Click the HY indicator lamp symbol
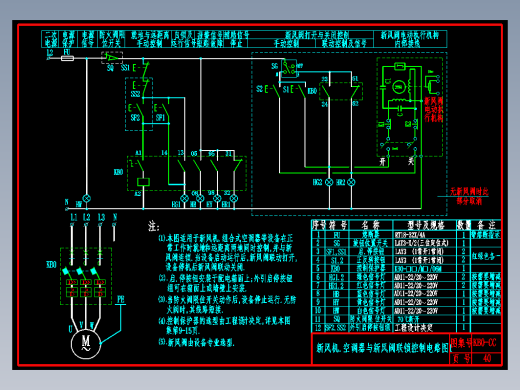The height and width of the screenshot is (390, 520). point(217,199)
